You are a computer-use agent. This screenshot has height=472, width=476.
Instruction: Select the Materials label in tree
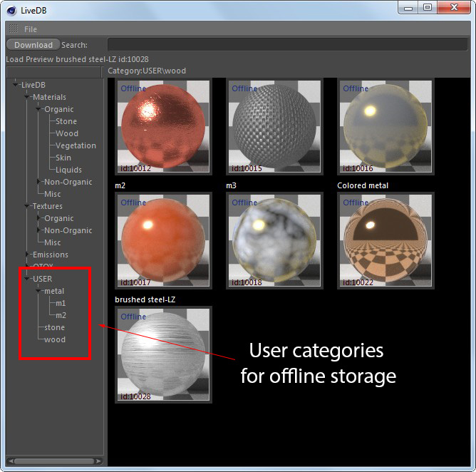tap(49, 97)
